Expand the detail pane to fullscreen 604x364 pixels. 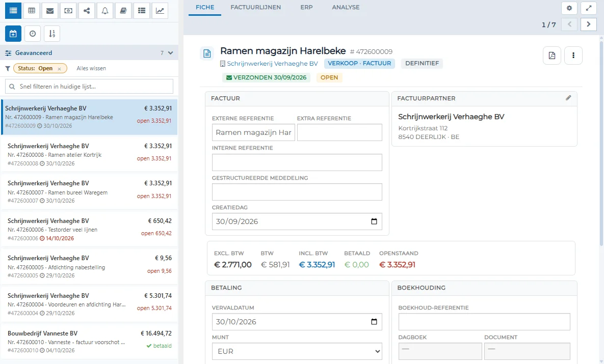589,8
